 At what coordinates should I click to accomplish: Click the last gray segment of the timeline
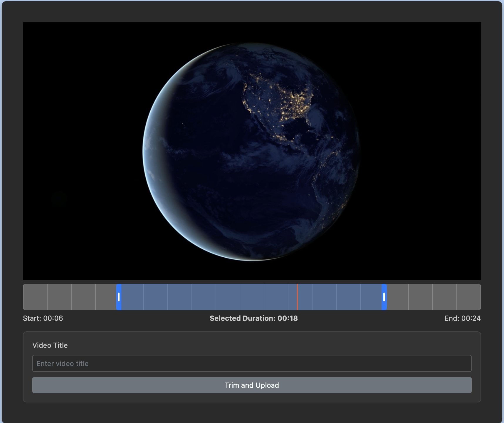[468, 297]
